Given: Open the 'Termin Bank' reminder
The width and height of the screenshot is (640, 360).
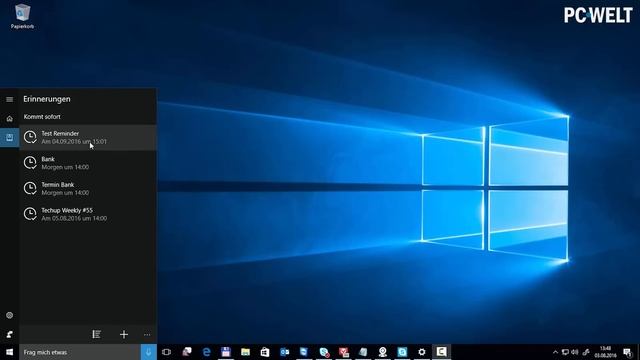Looking at the screenshot, I should (88, 189).
